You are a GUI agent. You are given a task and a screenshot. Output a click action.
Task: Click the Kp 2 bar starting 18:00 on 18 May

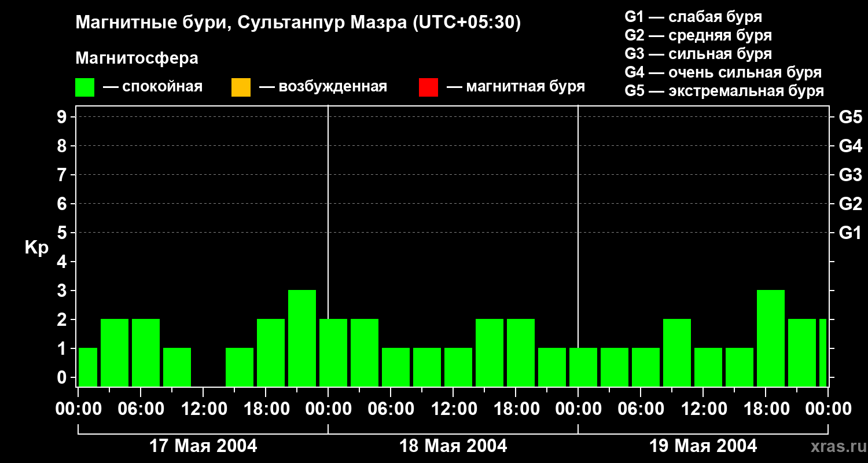tap(521, 352)
